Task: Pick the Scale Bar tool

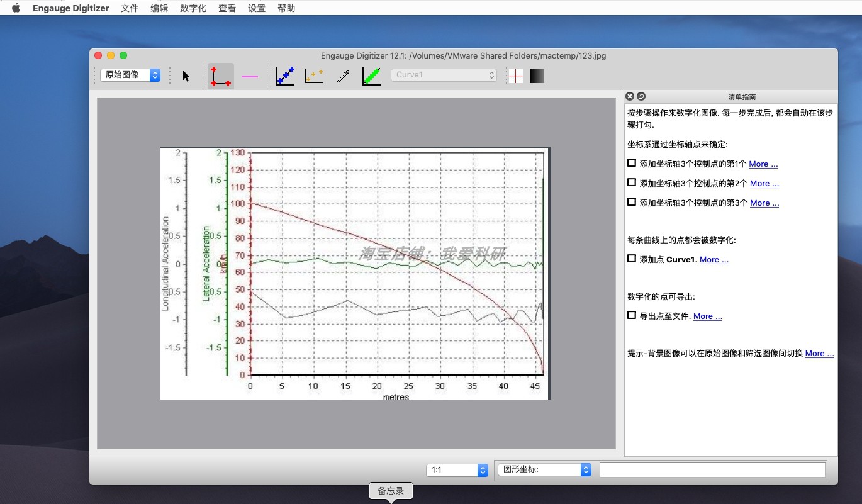Action: click(250, 76)
